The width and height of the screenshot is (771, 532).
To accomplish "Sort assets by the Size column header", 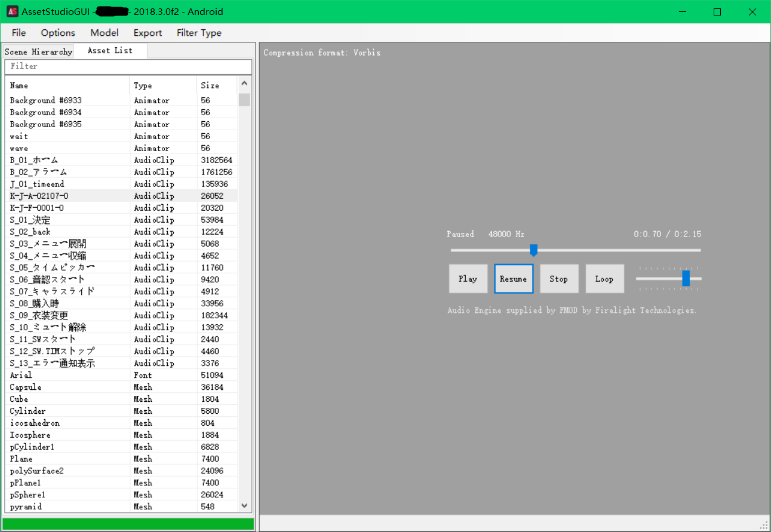I will click(216, 85).
